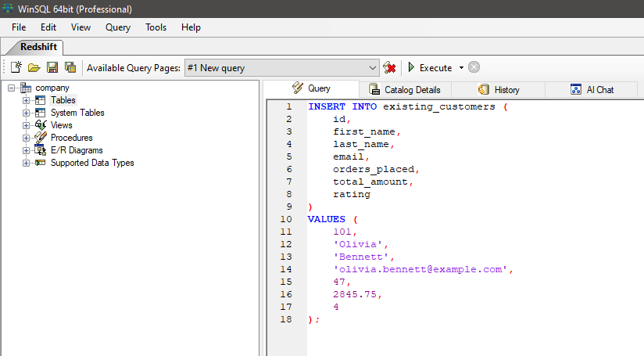
Task: Click the 'first_name' column in query
Action: click(364, 132)
